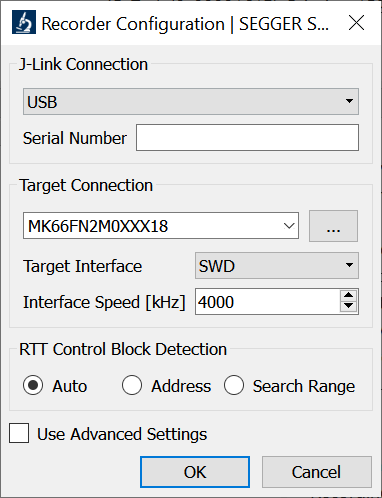The height and width of the screenshot is (498, 382).
Task: Open the J-Link Connection USB dropdown
Action: [191, 101]
